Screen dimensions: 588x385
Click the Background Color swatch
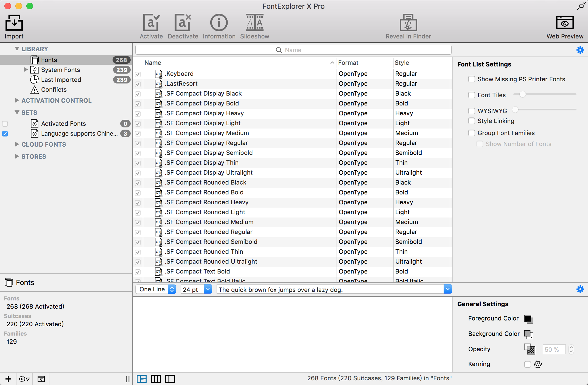[x=528, y=334]
